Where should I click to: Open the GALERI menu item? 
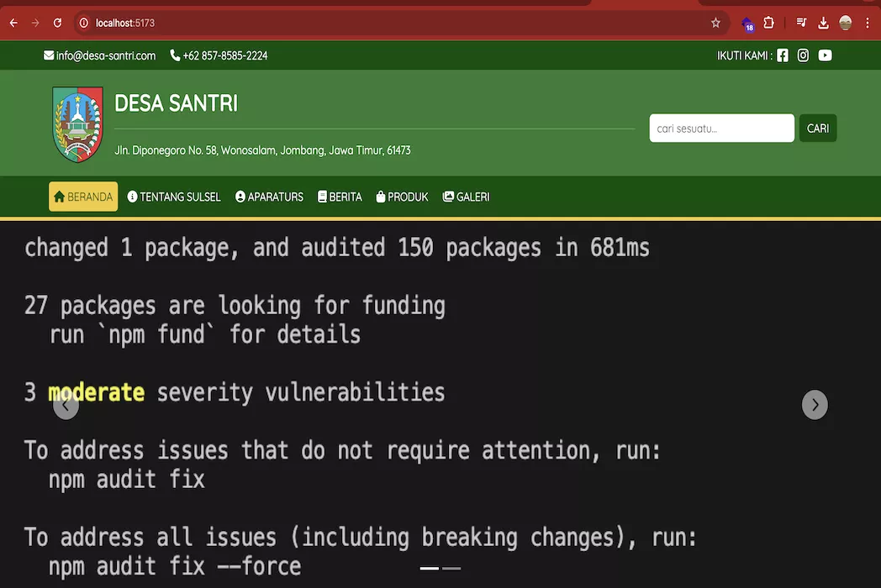pyautogui.click(x=466, y=197)
